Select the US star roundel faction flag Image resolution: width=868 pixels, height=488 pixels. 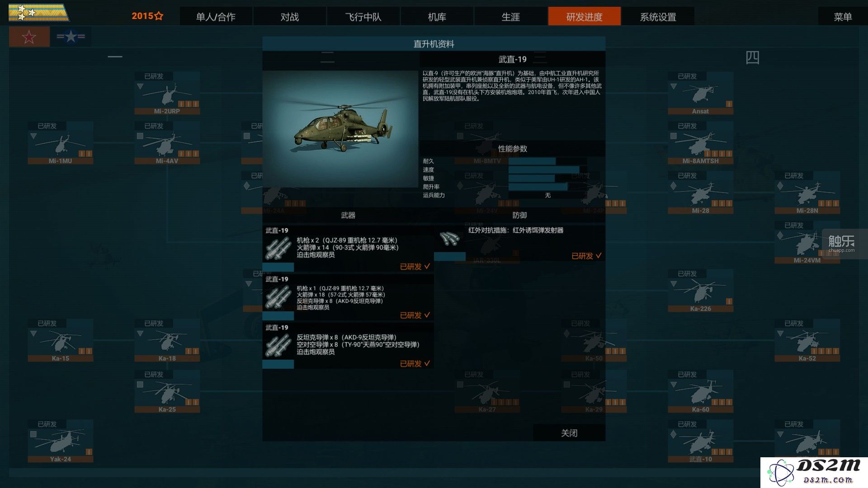pos(71,37)
